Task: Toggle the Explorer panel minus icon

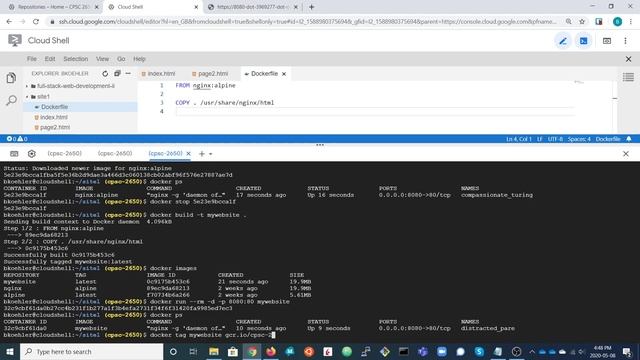Action: tap(128, 73)
